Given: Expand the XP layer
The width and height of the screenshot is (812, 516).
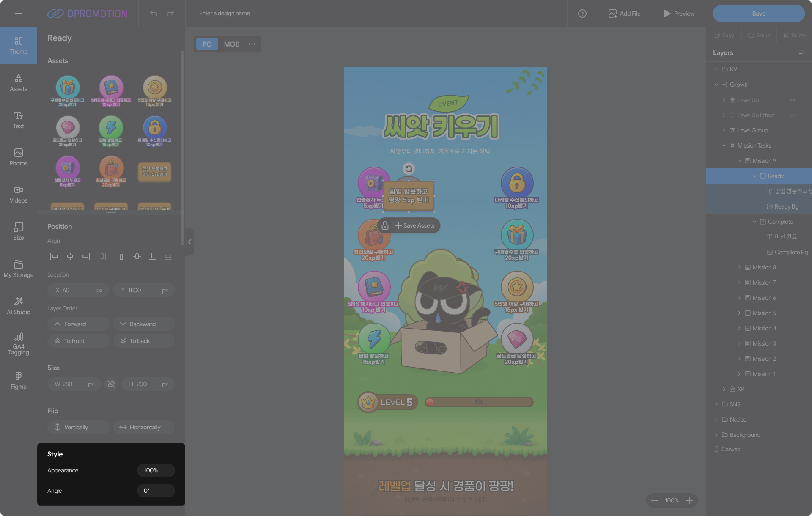Looking at the screenshot, I should (724, 389).
